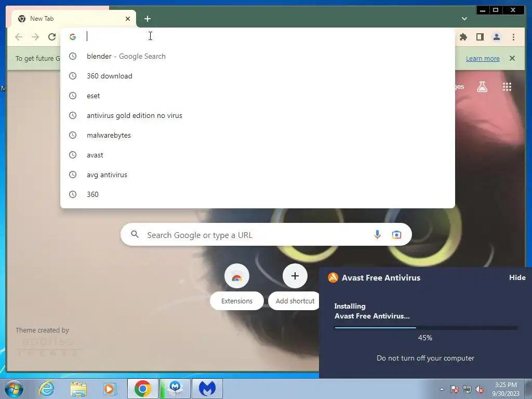Viewport: 532px width, 399px height.
Task: Launch Internet Explorer from the taskbar
Action: pyautogui.click(x=46, y=389)
